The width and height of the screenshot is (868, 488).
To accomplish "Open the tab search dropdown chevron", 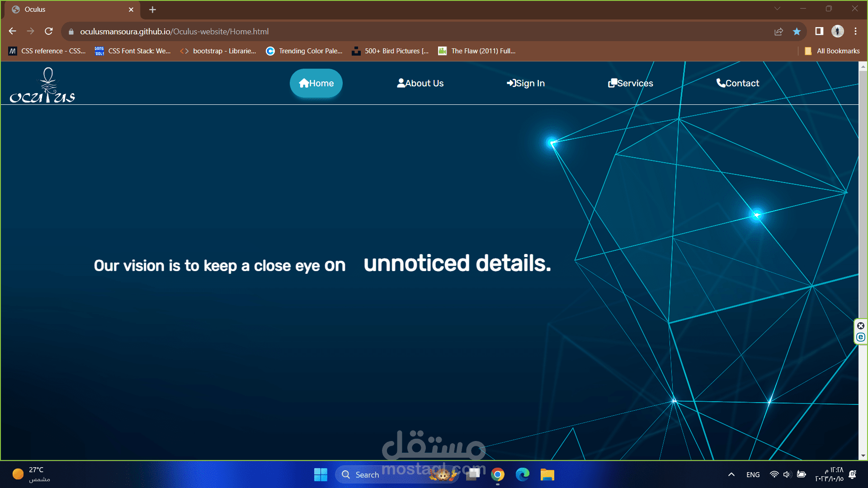I will (777, 9).
